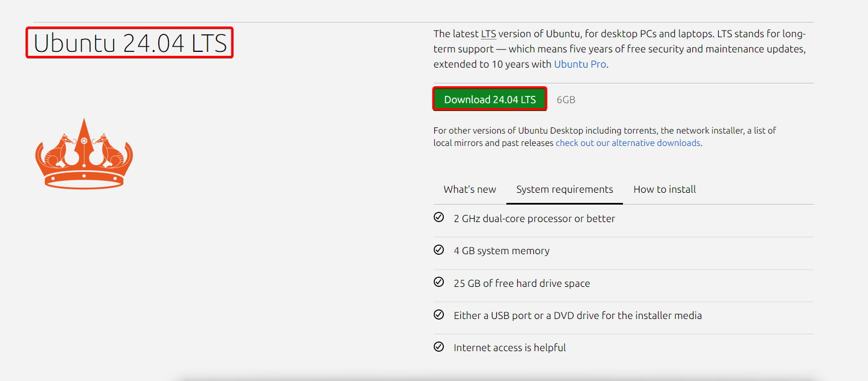Click the checkmark icon beside processor requirement

tap(439, 217)
